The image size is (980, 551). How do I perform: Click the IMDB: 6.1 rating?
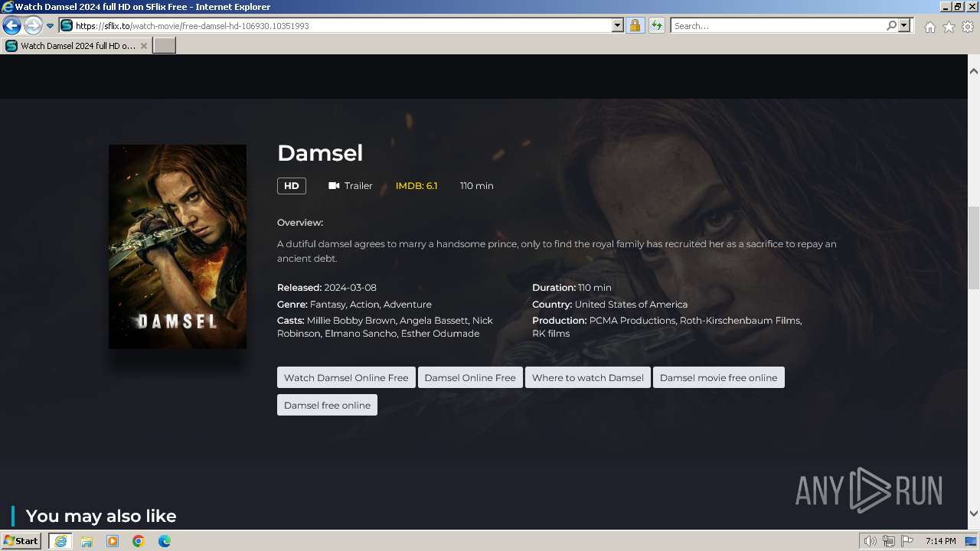click(x=416, y=186)
